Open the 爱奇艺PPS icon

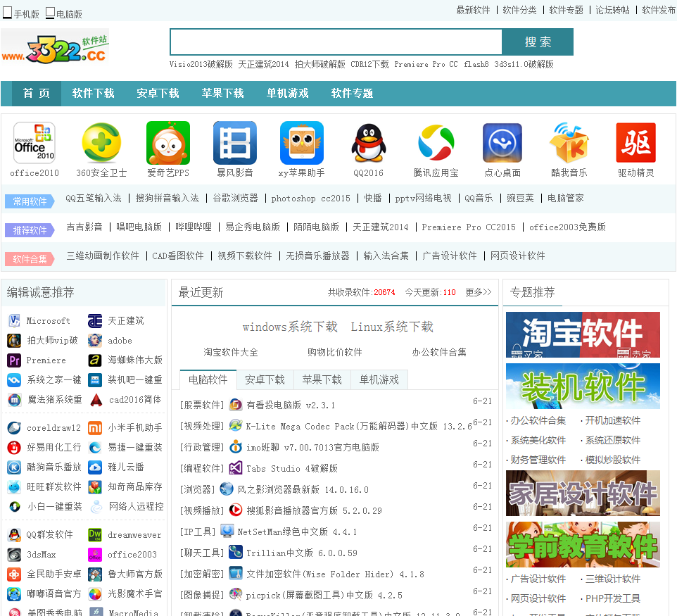coord(168,143)
